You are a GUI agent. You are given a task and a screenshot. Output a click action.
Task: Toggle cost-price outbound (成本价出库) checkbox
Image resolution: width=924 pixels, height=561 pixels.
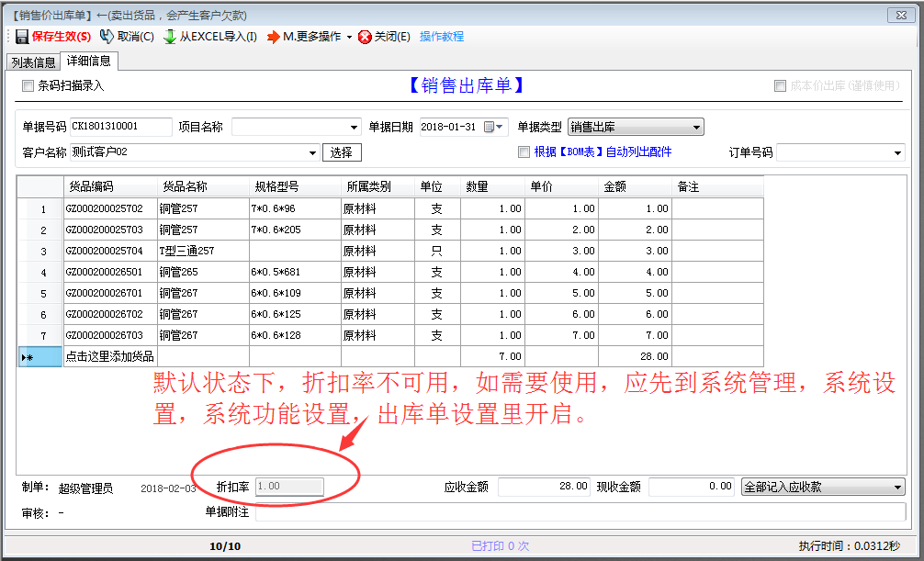[780, 85]
